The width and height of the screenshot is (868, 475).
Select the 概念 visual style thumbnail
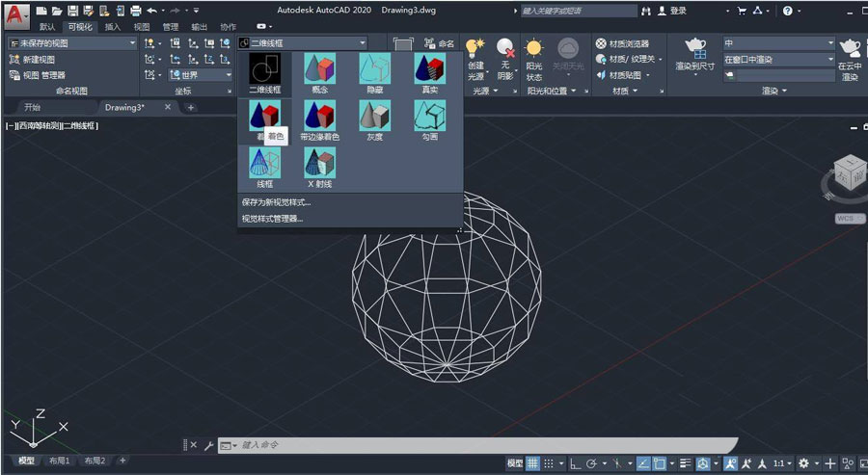tap(320, 73)
